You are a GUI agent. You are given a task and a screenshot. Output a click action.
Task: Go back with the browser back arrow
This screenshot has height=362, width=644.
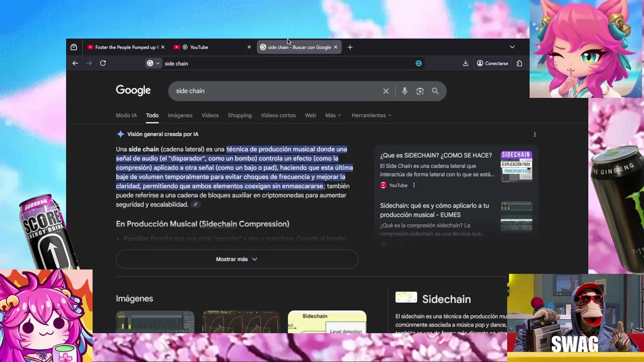point(75,63)
